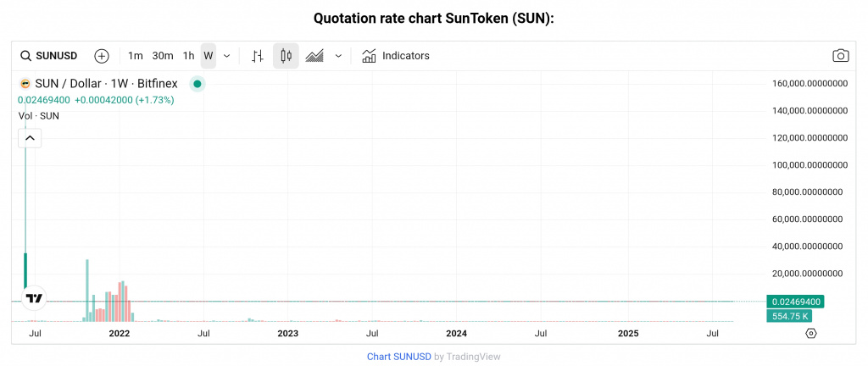The image size is (868, 366).
Task: Follow the Chart SUNUSD link
Action: tap(398, 357)
